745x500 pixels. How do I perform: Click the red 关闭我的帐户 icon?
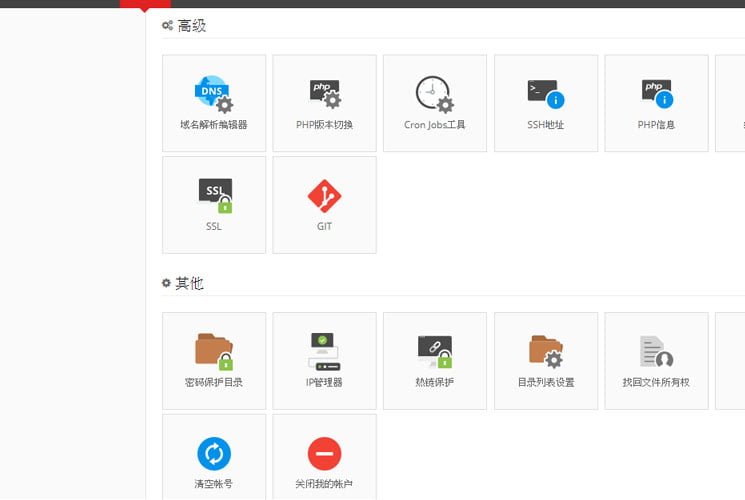coord(324,453)
